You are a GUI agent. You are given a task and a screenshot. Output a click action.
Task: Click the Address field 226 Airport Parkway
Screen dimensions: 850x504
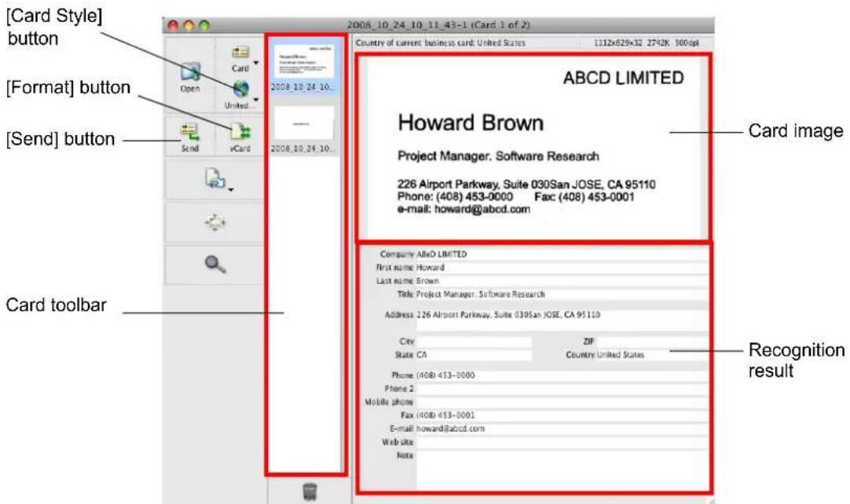tap(562, 320)
